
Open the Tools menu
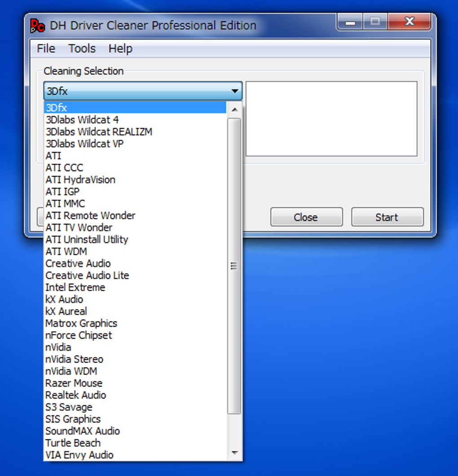coord(82,49)
